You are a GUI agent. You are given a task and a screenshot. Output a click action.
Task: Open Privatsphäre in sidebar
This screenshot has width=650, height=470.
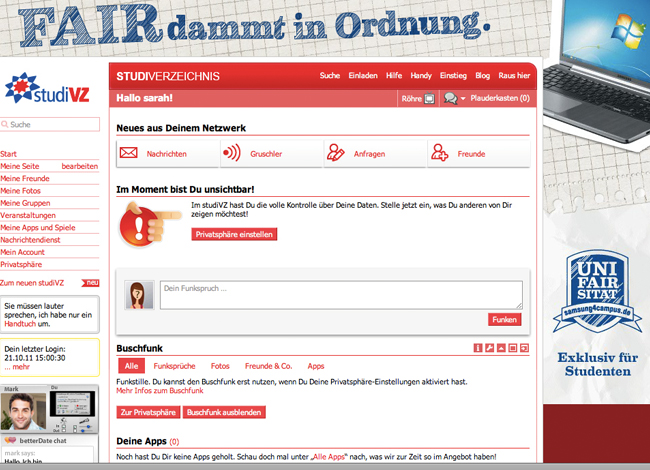pos(21,264)
